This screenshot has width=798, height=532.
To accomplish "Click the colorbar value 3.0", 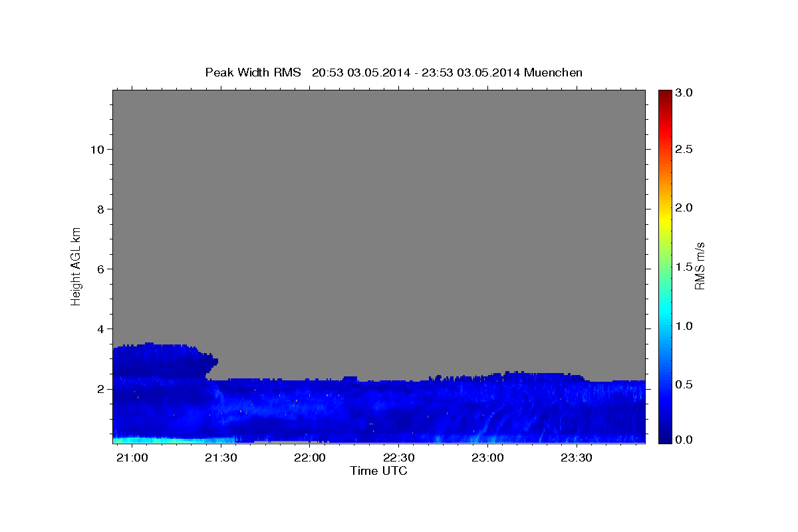I will click(685, 93).
